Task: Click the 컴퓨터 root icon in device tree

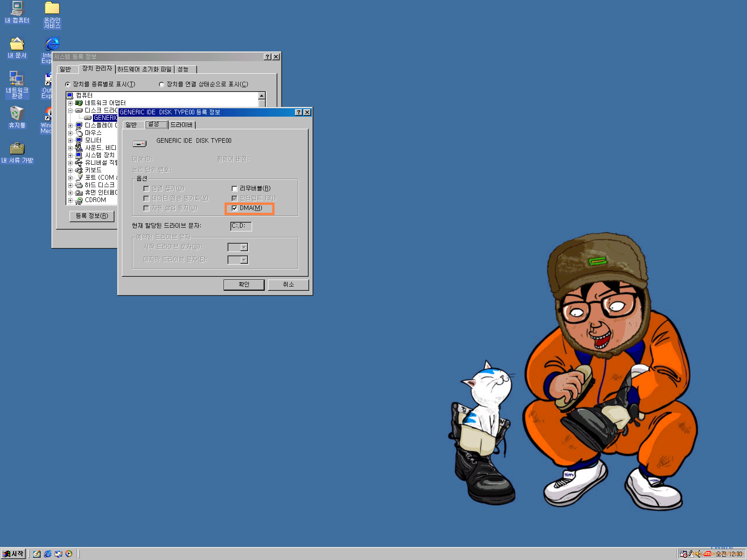Action: (x=70, y=95)
